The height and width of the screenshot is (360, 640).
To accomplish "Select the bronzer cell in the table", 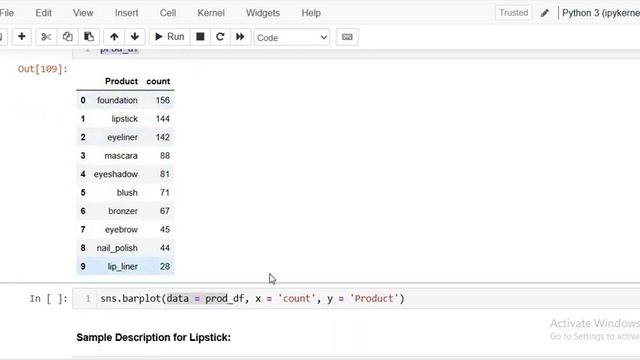I will (123, 211).
